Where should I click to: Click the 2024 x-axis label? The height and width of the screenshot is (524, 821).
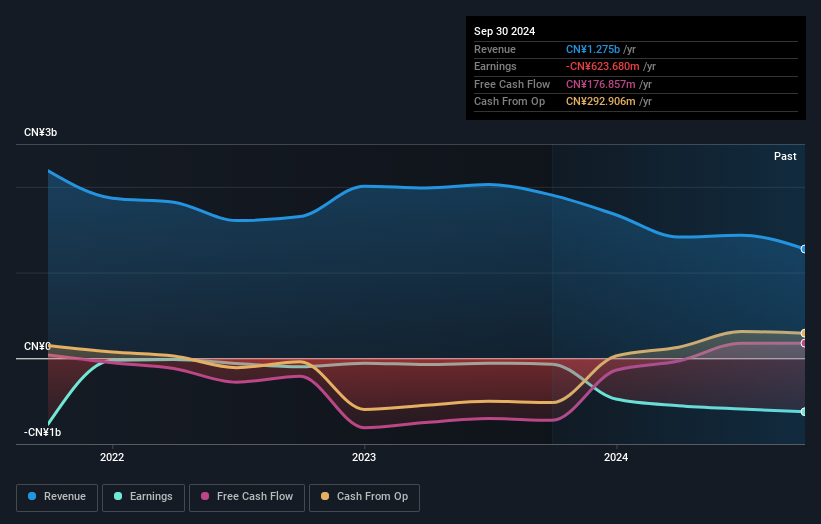(616, 458)
